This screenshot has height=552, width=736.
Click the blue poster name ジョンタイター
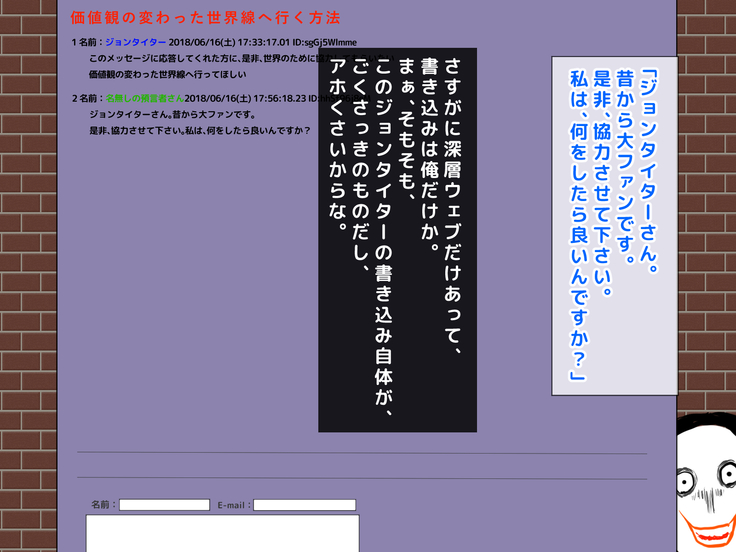pos(136,42)
